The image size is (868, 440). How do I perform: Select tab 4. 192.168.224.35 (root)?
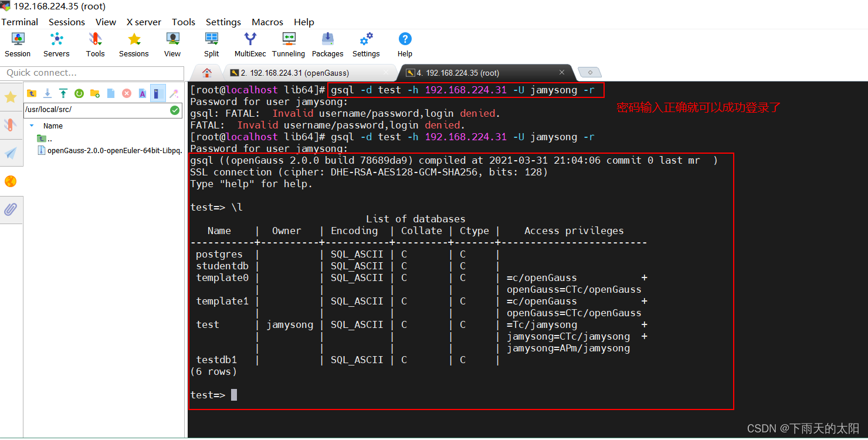[457, 73]
